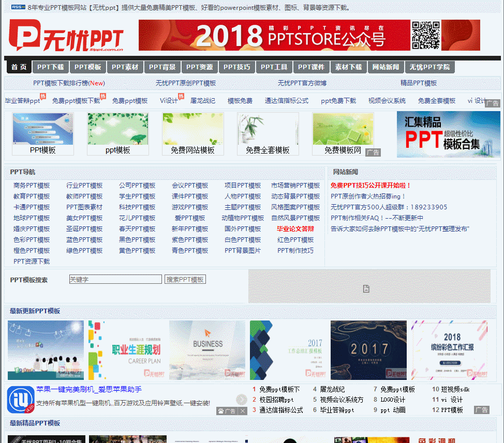
Task: Close the bottom ad with X button
Action: coord(242,411)
